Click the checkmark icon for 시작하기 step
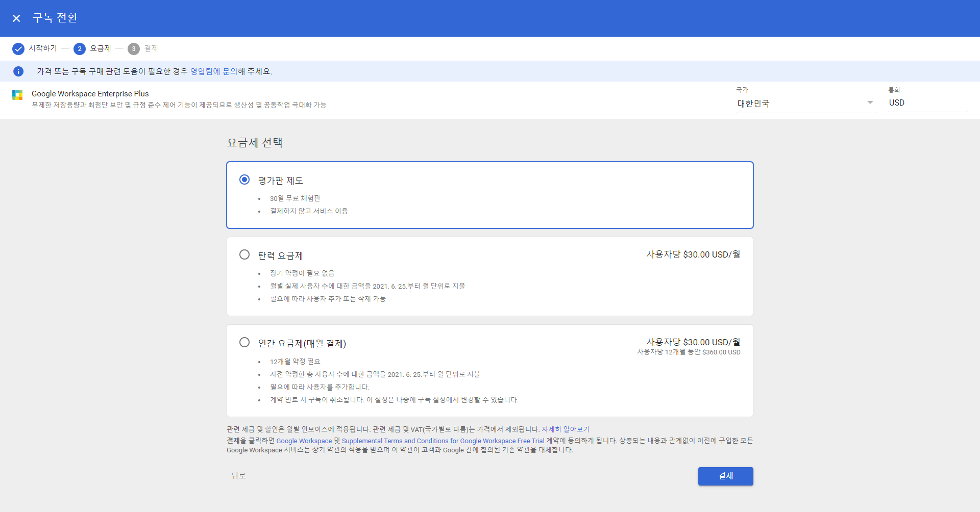The image size is (980, 512). click(x=18, y=49)
